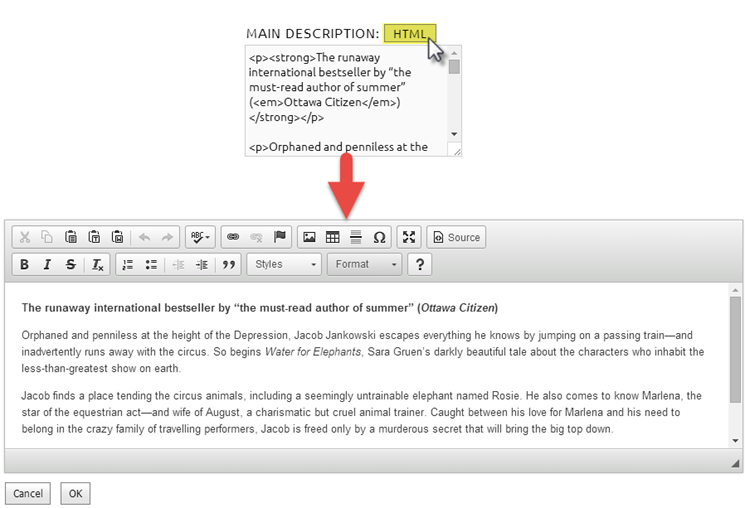Click the highlighted HTML link

click(410, 34)
